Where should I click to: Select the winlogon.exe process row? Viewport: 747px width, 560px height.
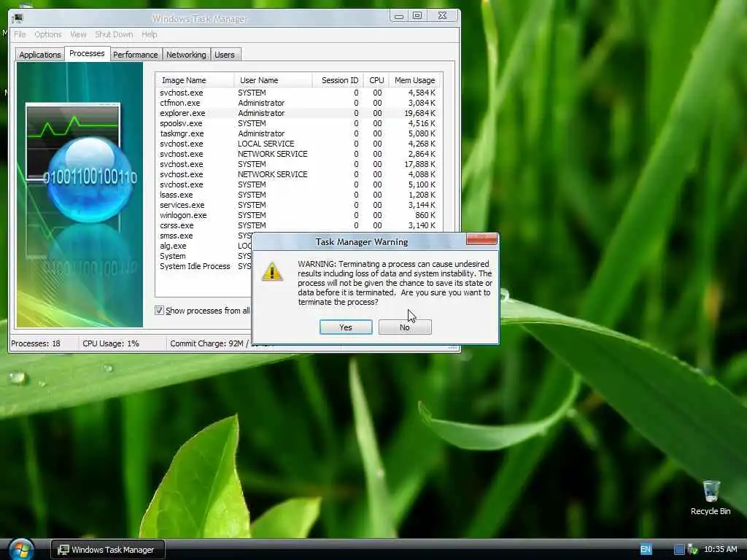[x=298, y=215]
